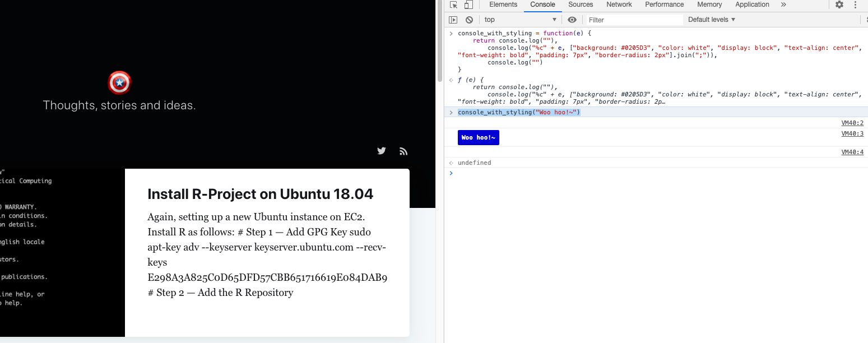
Task: Click the Captain America shield logo
Action: 119,83
